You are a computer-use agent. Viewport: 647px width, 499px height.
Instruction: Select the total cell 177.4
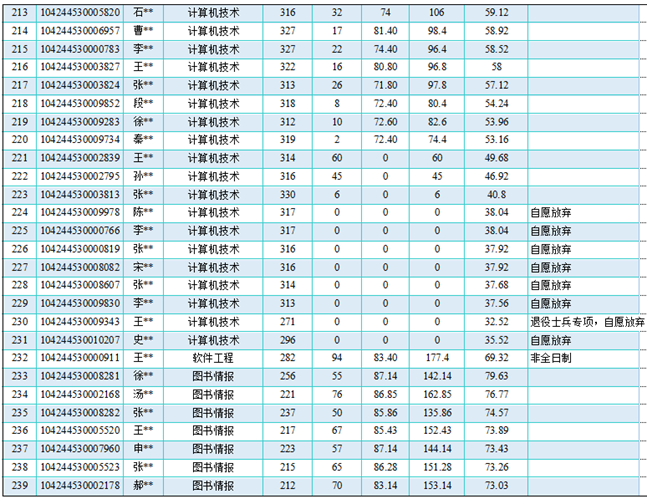[x=436, y=356]
